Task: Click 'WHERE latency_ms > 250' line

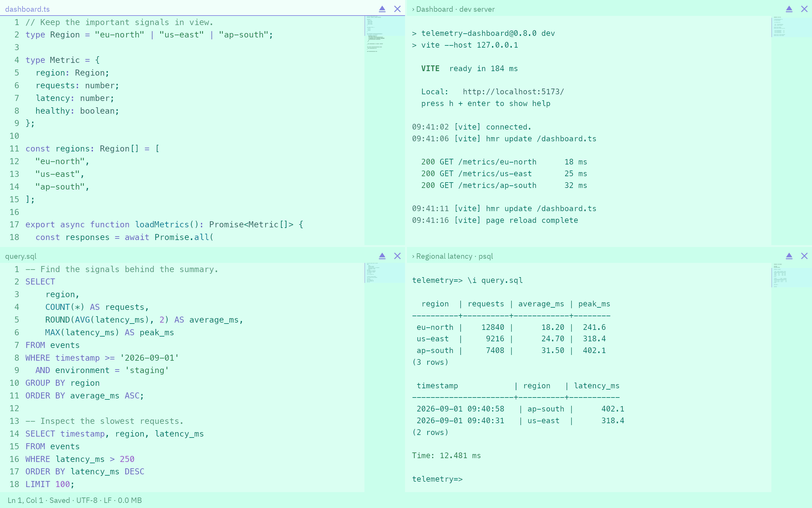Action: point(80,459)
